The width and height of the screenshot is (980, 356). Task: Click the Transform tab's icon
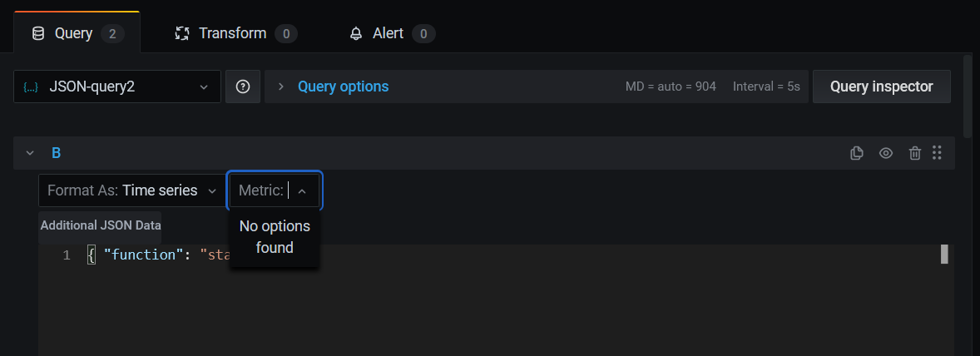click(182, 34)
